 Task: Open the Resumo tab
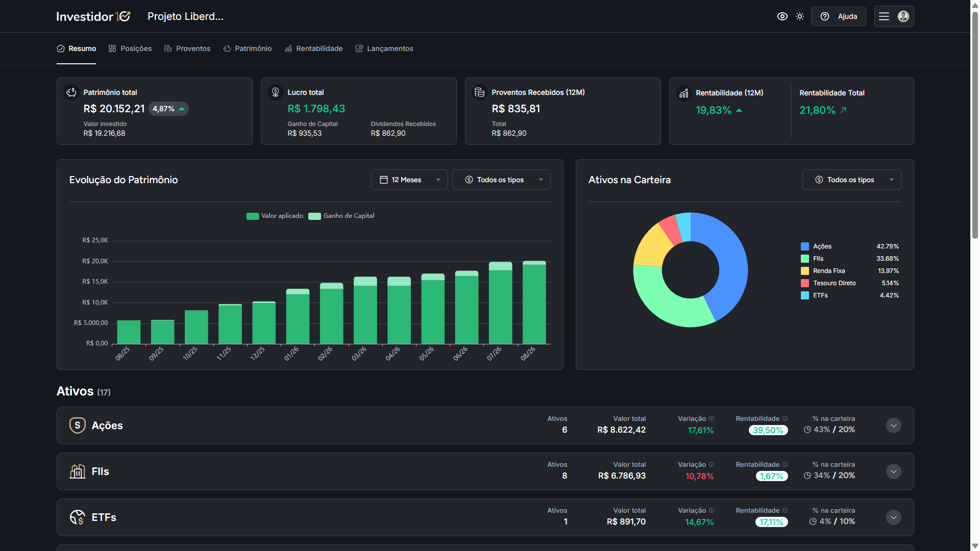coord(76,48)
